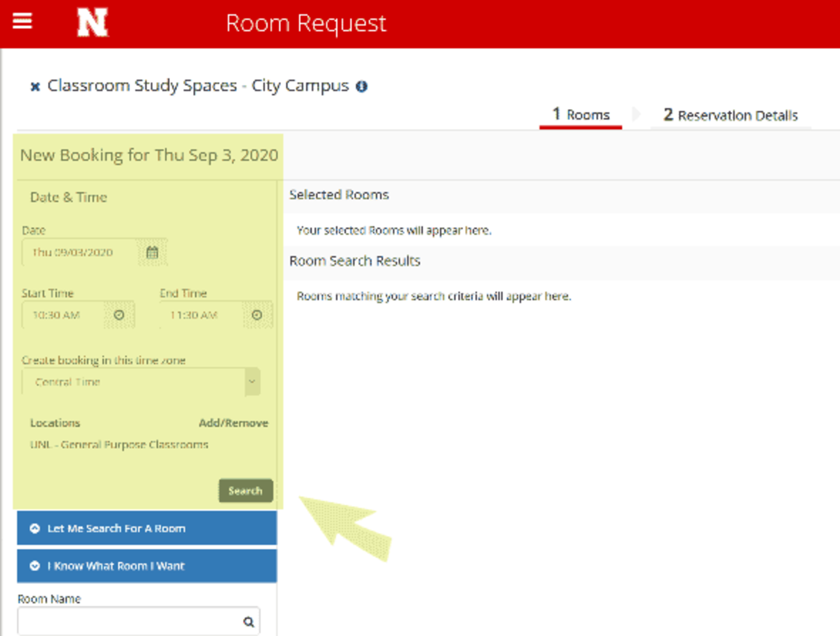The image size is (840, 636).
Task: Select the UNL - General Purpose Classrooms location
Action: (119, 444)
